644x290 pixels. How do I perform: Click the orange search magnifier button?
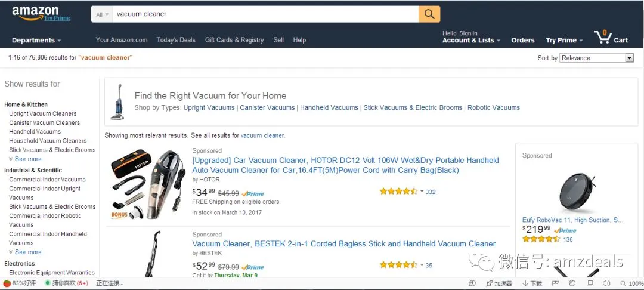429,14
